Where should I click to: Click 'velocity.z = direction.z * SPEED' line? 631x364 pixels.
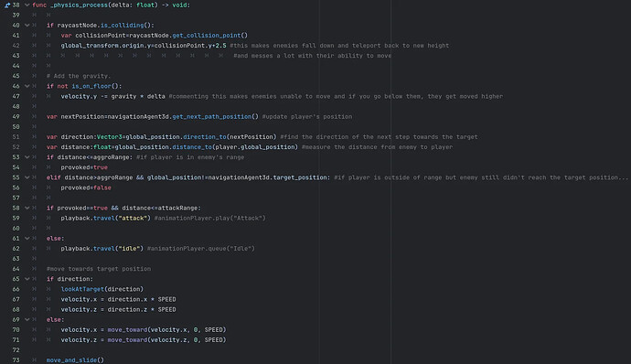point(118,310)
